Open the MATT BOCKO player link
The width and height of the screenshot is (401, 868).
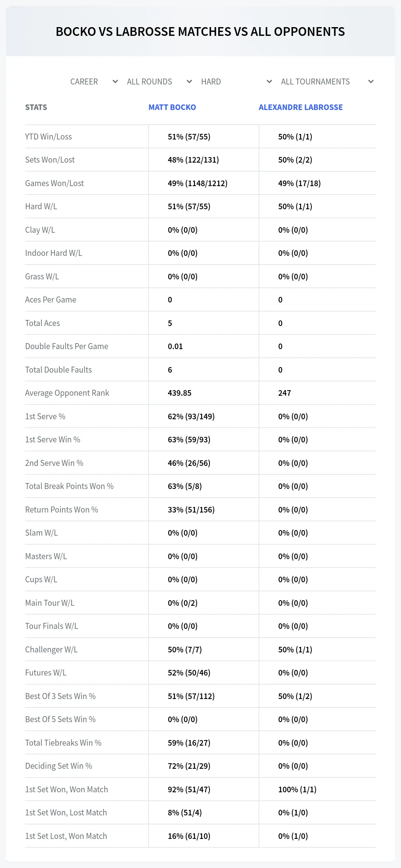pyautogui.click(x=172, y=107)
